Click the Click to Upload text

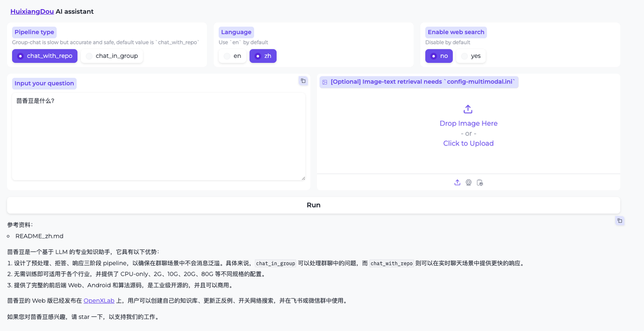468,143
